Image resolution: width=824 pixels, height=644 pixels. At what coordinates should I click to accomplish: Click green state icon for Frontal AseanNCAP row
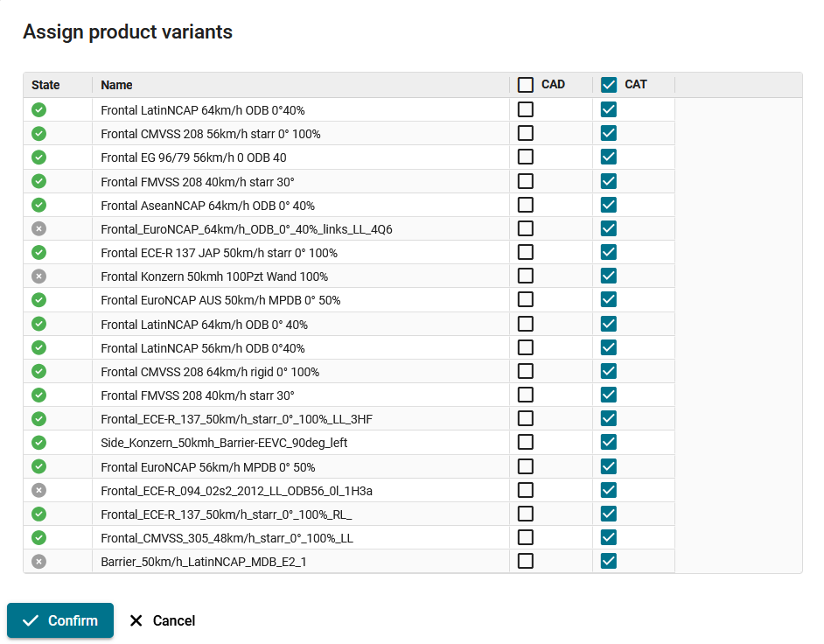pyautogui.click(x=38, y=205)
